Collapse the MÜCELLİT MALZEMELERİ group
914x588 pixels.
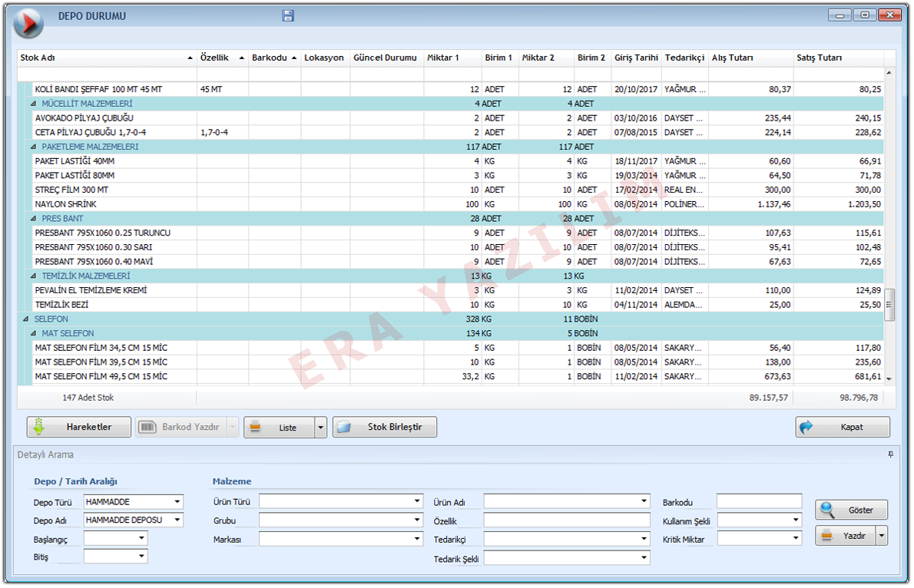coord(33,104)
